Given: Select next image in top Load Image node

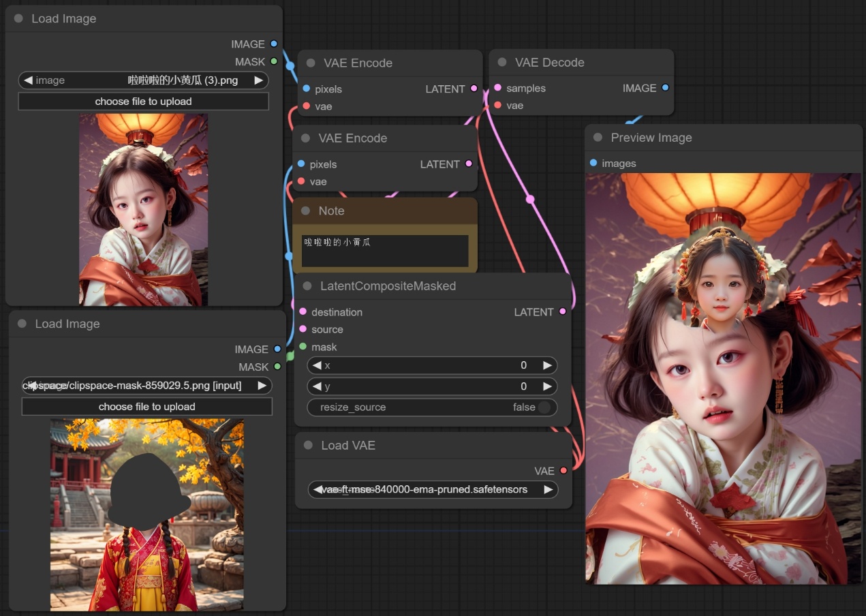Looking at the screenshot, I should click(x=258, y=80).
